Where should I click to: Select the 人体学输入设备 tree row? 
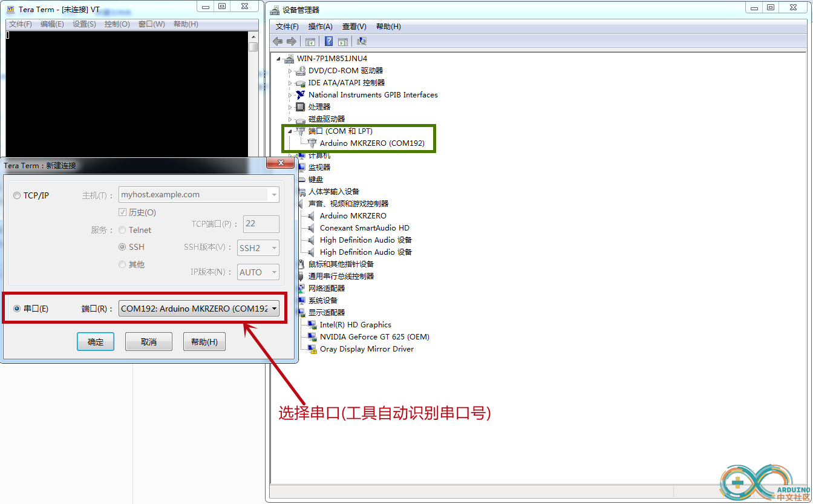click(x=334, y=192)
